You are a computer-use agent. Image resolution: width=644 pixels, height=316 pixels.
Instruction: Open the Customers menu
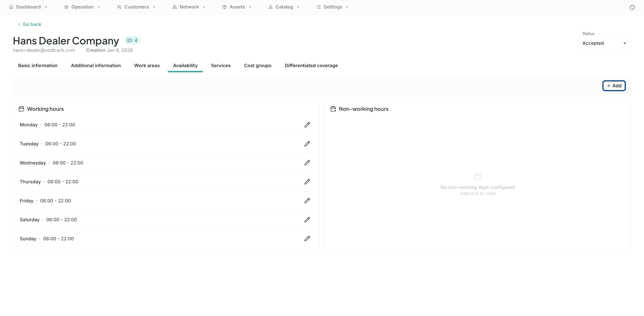tap(136, 7)
